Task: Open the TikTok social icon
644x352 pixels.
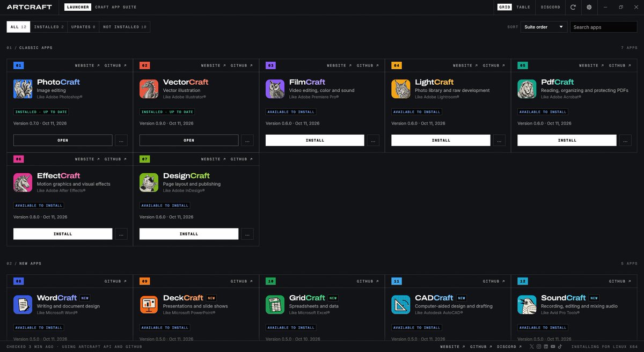Action: [560, 347]
